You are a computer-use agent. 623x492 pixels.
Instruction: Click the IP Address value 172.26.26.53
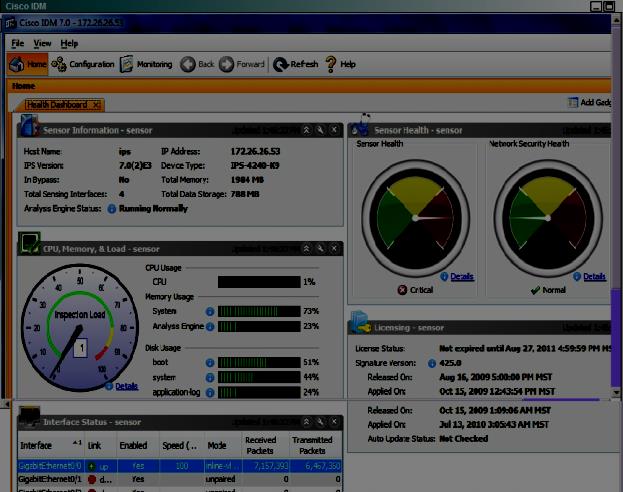(255, 151)
